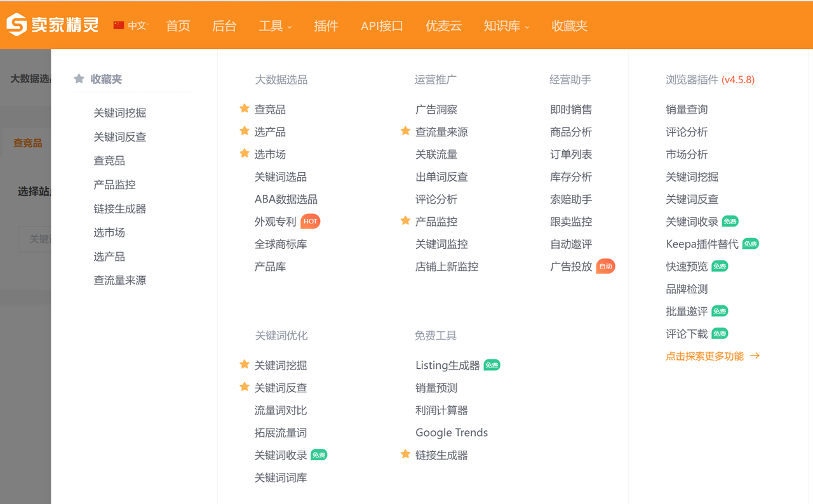Click 免费 badge beside 快速预览
813x504 pixels.
tap(720, 267)
